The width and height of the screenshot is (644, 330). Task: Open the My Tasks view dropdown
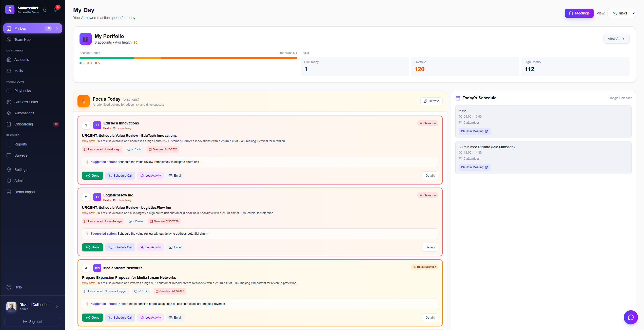point(621,13)
